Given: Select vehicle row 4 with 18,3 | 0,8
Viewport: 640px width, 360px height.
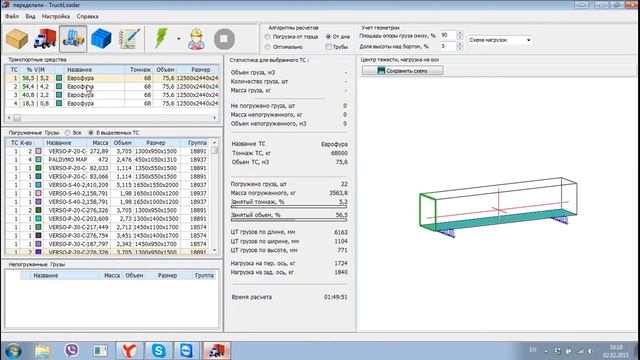Looking at the screenshot, I should [x=112, y=104].
